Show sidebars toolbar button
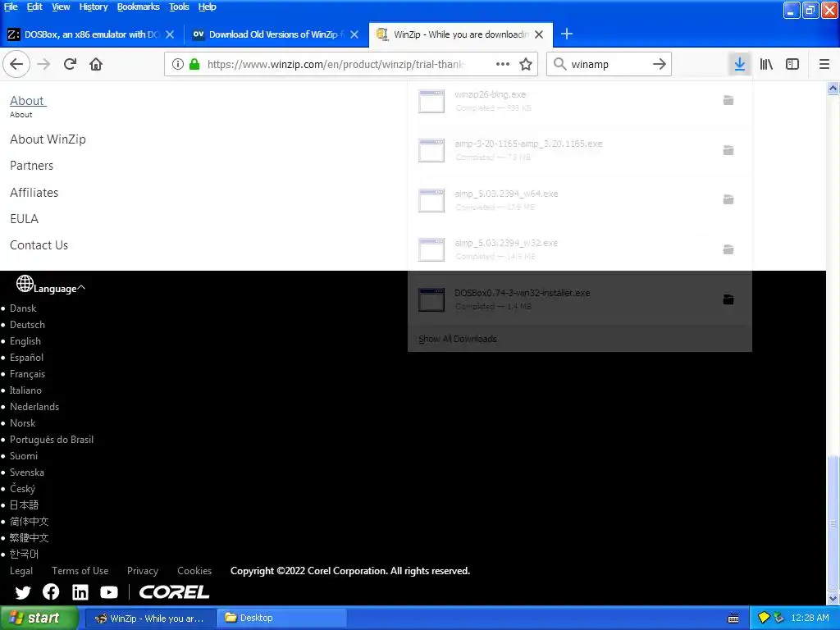The image size is (840, 630). coord(792,64)
